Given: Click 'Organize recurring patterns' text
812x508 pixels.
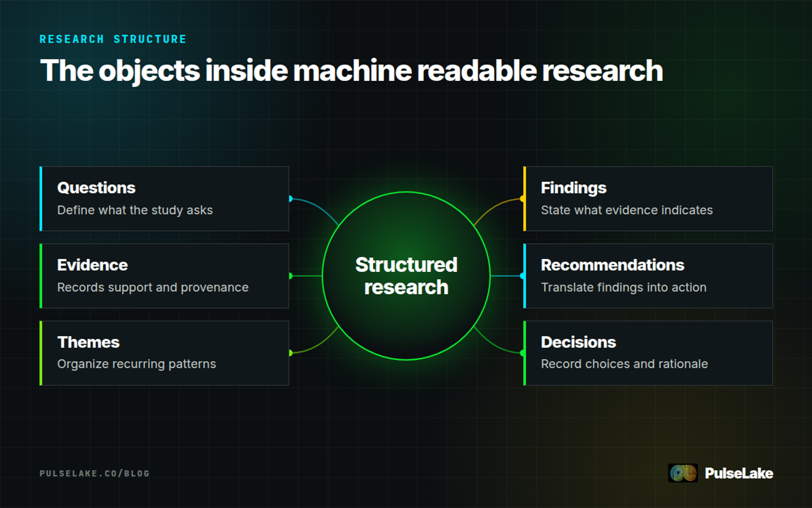Looking at the screenshot, I should click(137, 364).
